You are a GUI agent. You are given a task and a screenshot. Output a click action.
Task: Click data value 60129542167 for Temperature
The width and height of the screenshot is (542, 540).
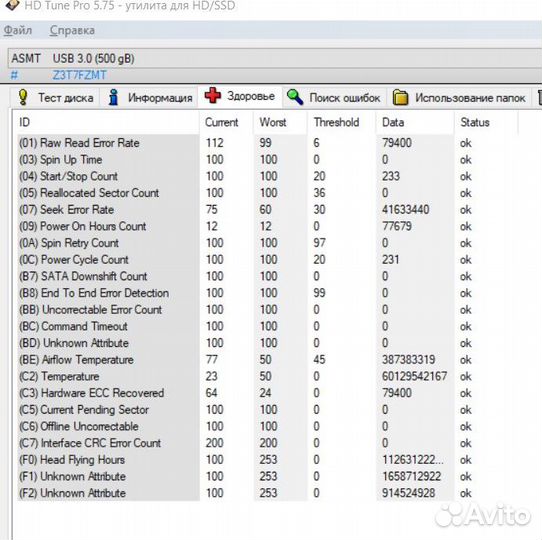click(414, 376)
